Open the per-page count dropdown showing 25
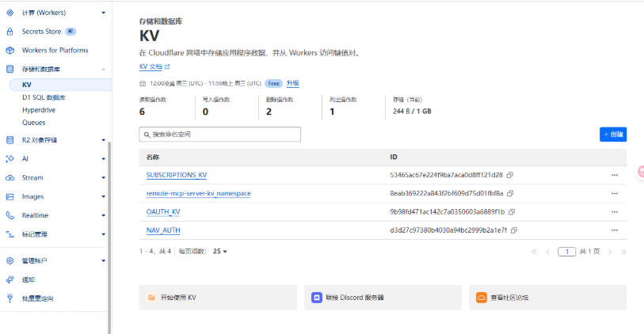This screenshot has width=644, height=334. tap(220, 252)
